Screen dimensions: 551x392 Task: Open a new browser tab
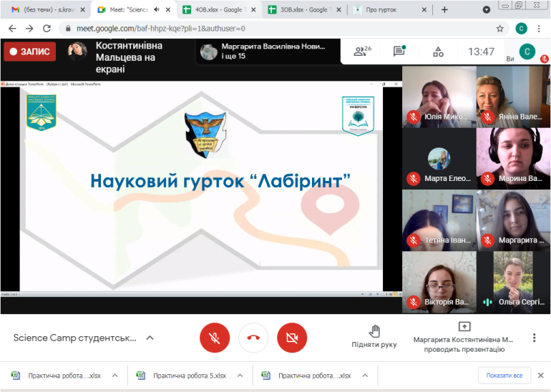point(444,10)
